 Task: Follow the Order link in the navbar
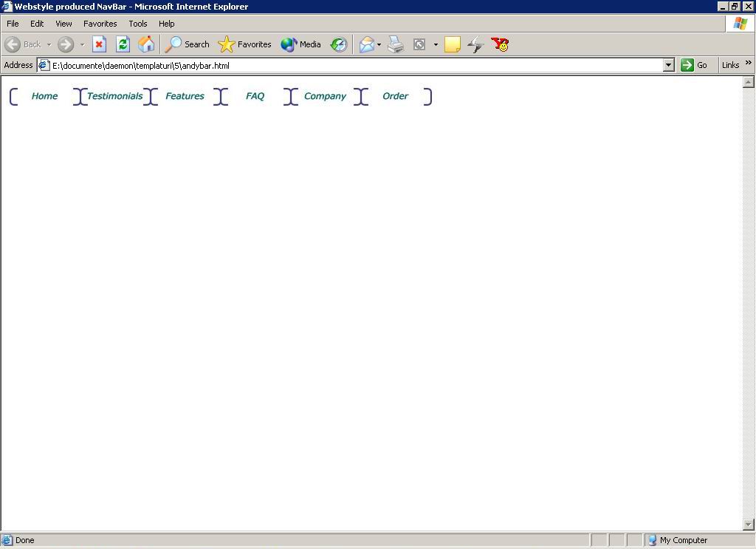(395, 96)
